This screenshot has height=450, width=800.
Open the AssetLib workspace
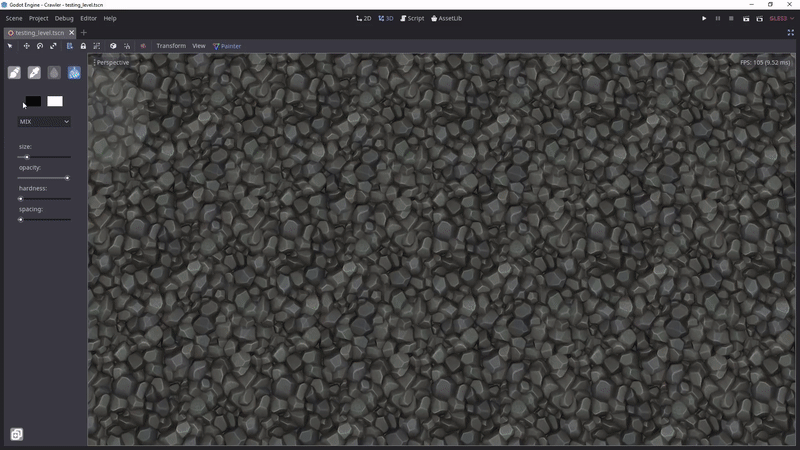[447, 18]
